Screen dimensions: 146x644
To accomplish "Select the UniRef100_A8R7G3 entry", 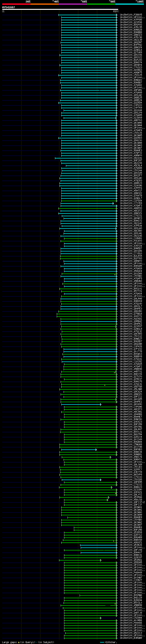I will (131, 120).
